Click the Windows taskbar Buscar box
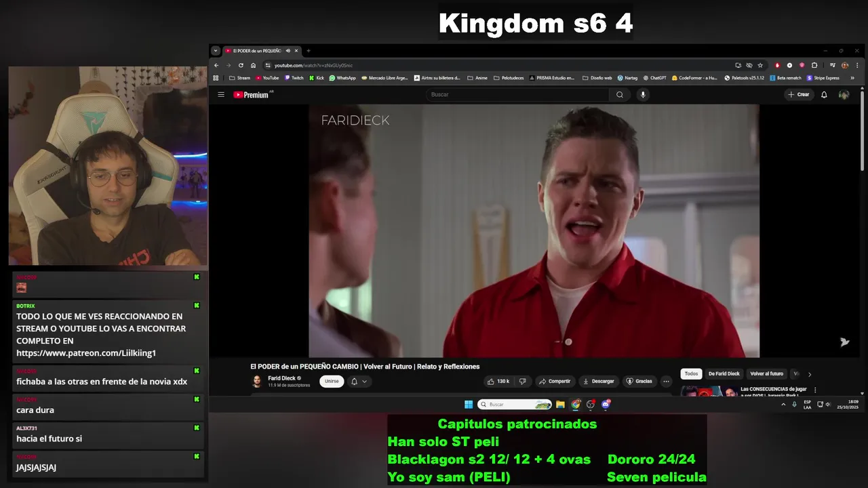 [x=515, y=405]
